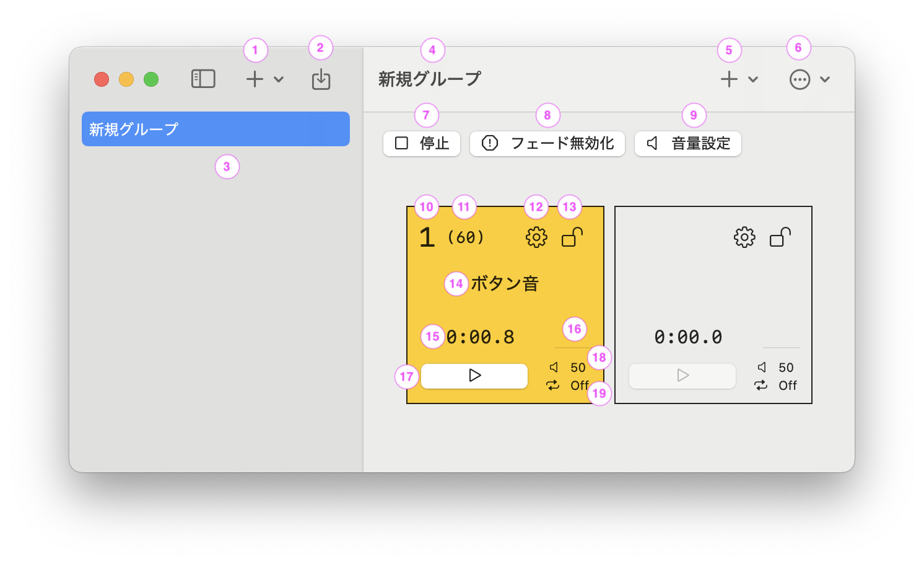Open the gear settings on the empty pad
This screenshot has width=924, height=564.
click(x=744, y=237)
